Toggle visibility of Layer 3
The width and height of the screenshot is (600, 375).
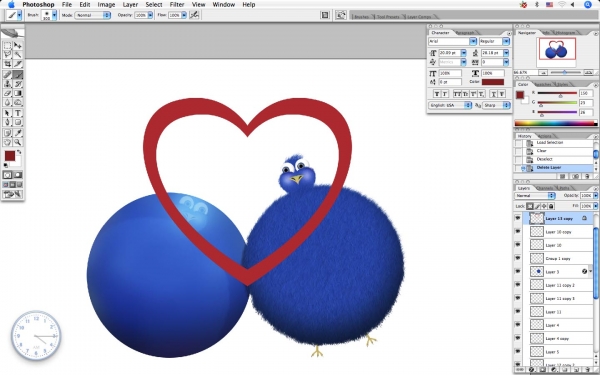(x=518, y=272)
